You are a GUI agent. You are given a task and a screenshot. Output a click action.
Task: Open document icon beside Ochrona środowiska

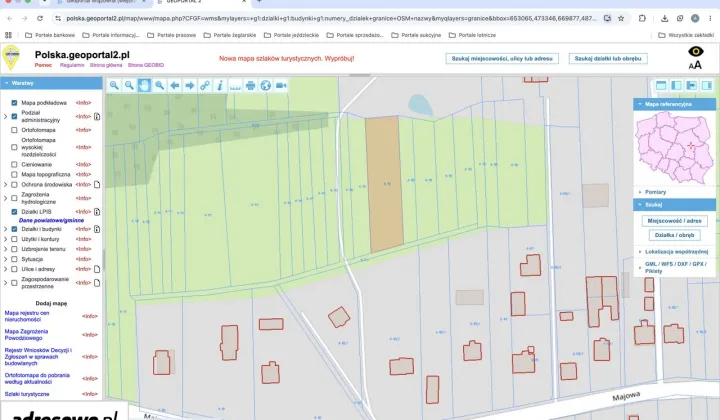[97, 185]
